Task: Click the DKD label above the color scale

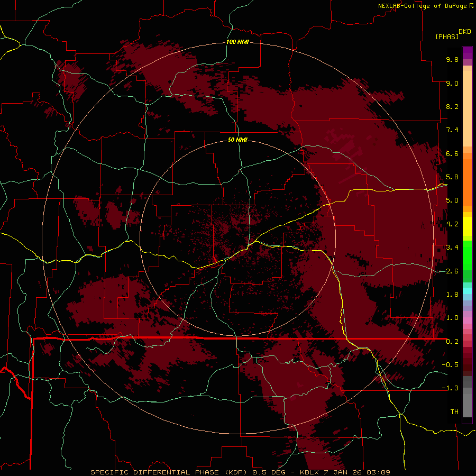Action: [465, 32]
